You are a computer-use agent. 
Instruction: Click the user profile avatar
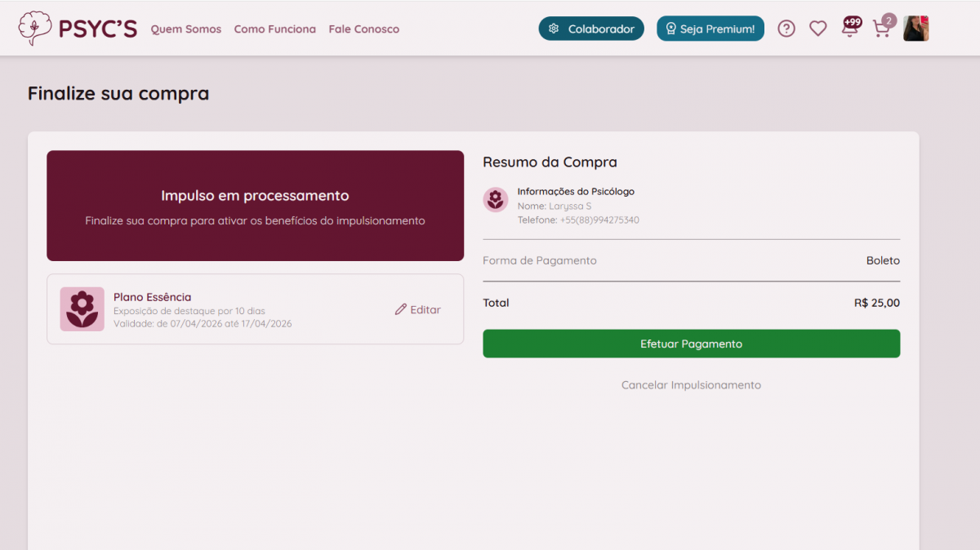coord(915,29)
